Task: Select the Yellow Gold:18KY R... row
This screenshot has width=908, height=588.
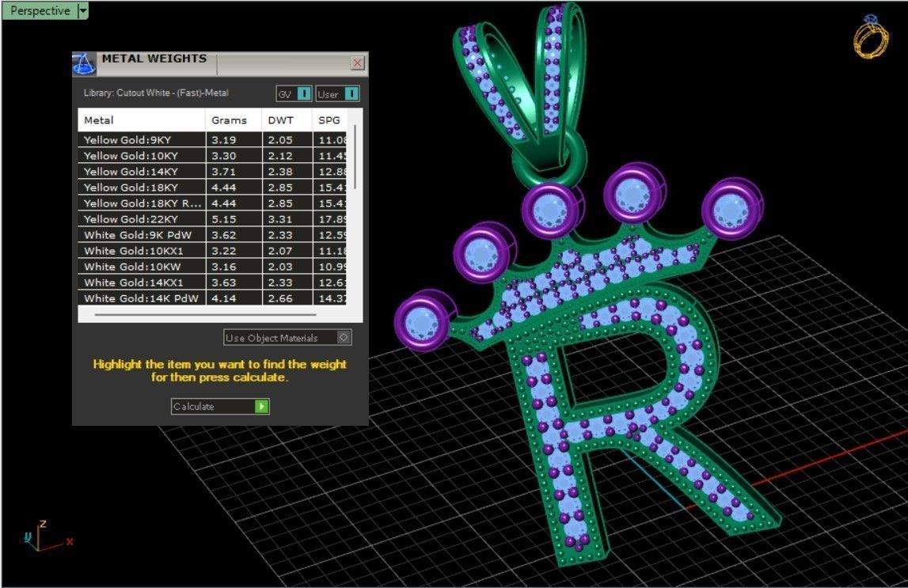Action: point(212,203)
